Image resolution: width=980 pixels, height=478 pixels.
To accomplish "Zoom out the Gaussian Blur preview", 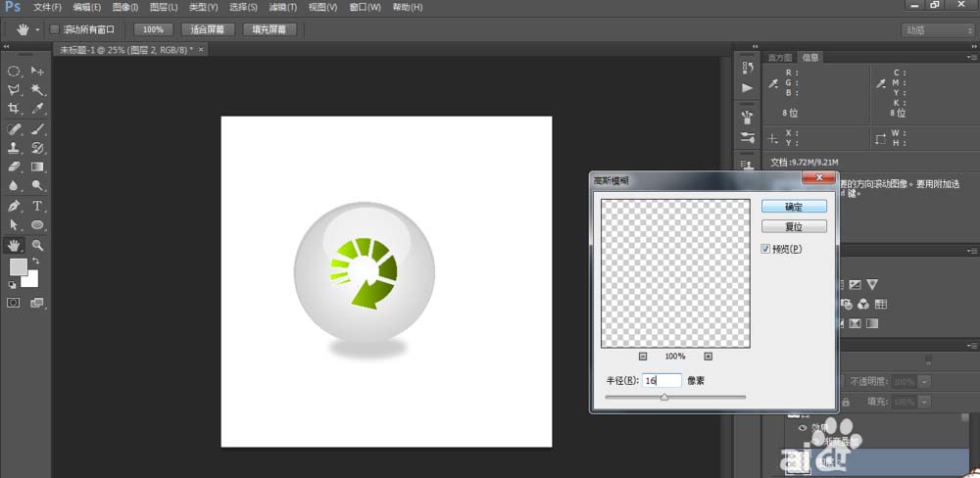I will (643, 357).
